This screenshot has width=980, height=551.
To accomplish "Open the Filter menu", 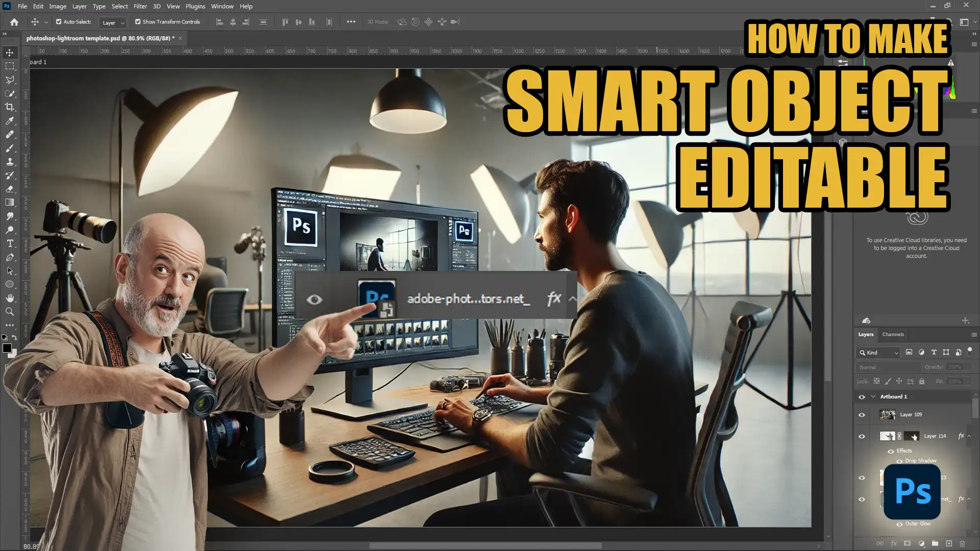I will 140,6.
